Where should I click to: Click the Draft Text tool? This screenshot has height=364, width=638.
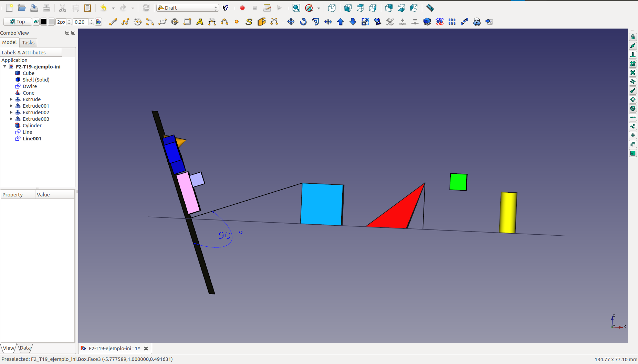pyautogui.click(x=200, y=22)
